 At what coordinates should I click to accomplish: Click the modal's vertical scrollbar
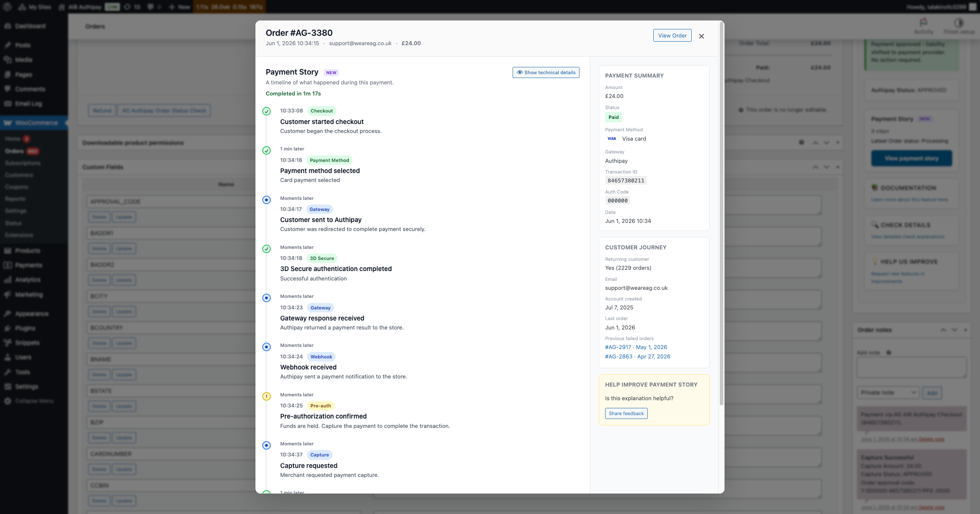722,213
